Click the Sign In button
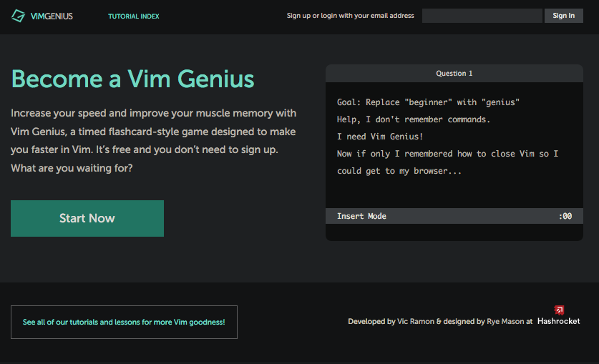599x364 pixels. tap(563, 16)
